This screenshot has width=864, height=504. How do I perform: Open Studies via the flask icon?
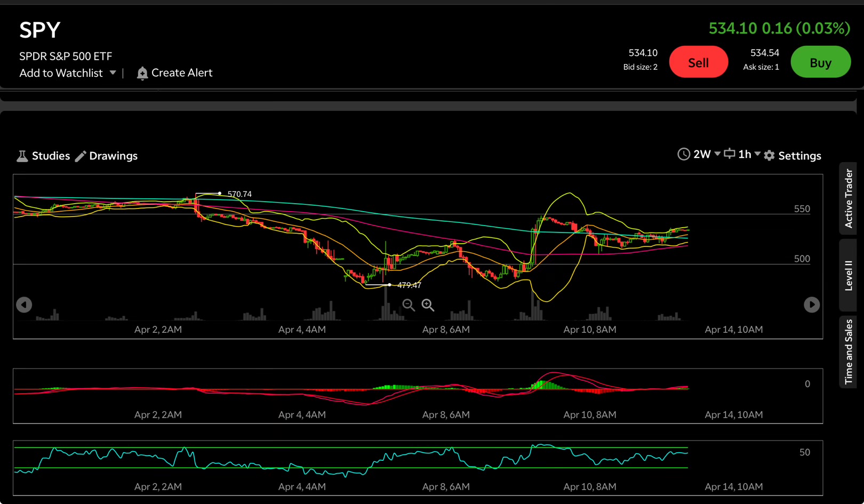(22, 156)
